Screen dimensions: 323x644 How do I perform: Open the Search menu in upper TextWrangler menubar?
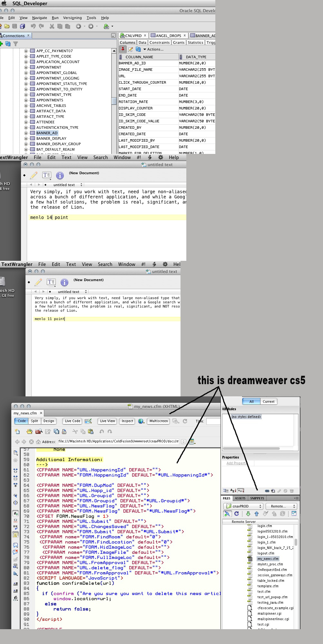tap(101, 157)
